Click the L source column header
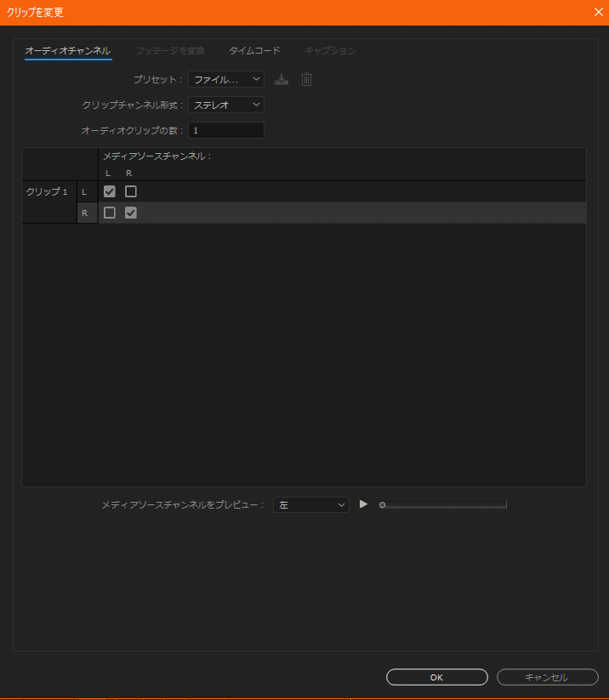Image resolution: width=609 pixels, height=700 pixels. click(x=108, y=174)
